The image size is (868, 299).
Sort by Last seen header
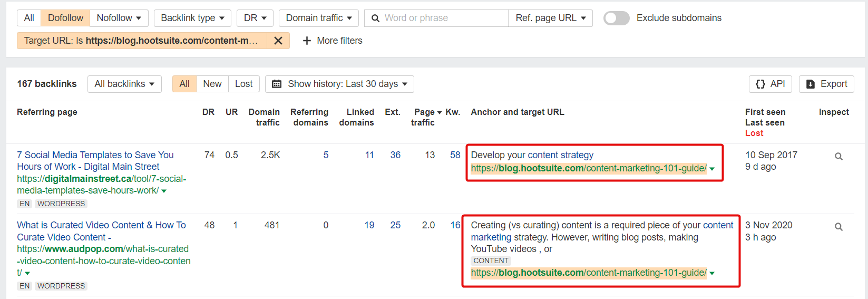pos(765,122)
